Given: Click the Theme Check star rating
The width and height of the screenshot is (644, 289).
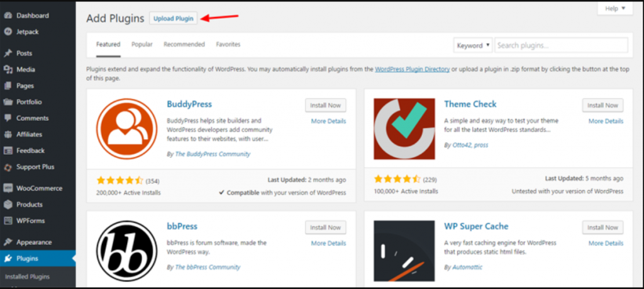Looking at the screenshot, I should pos(397,179).
